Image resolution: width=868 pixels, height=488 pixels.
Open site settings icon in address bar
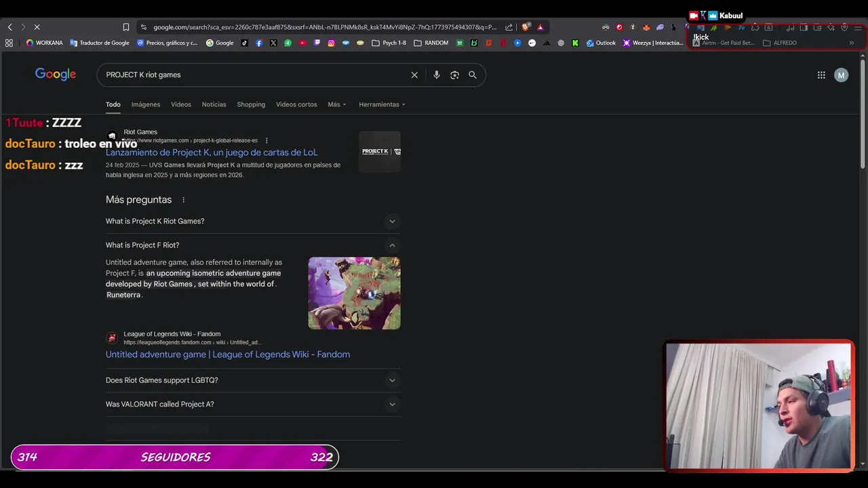143,27
